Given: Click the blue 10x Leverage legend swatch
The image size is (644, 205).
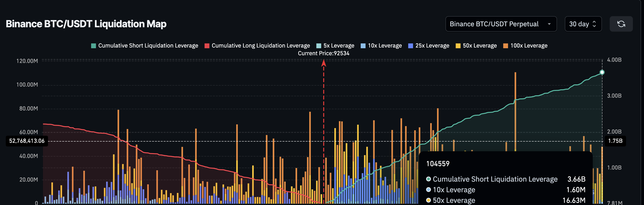Looking at the screenshot, I should 363,46.
